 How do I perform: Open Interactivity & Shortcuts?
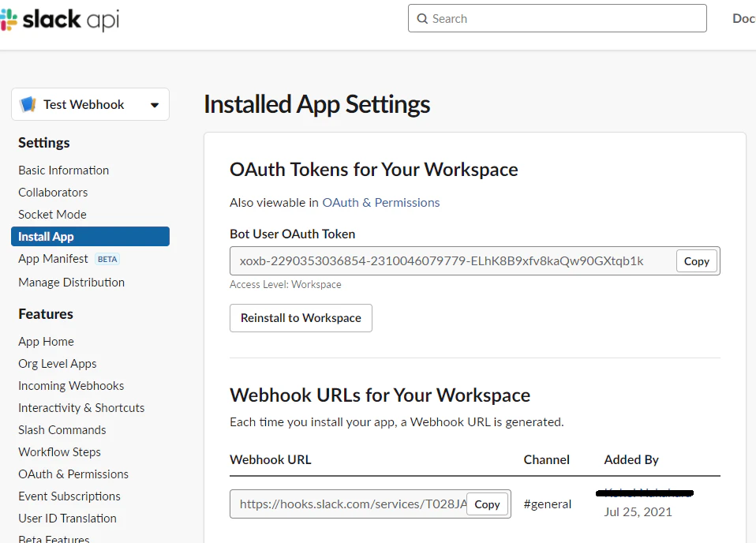click(81, 408)
